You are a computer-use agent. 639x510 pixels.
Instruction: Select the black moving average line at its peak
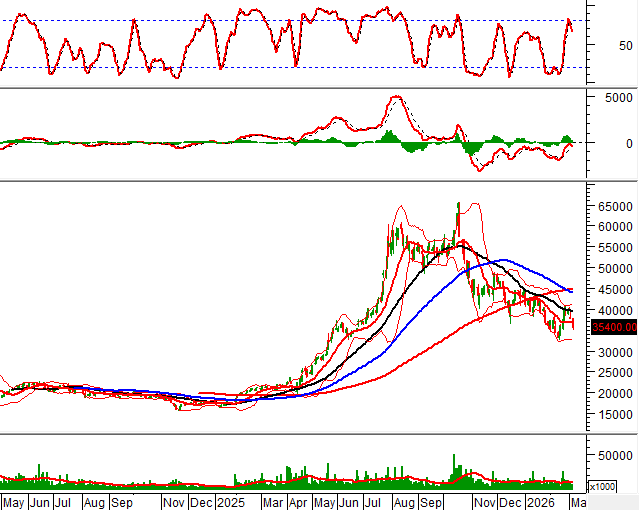458,244
